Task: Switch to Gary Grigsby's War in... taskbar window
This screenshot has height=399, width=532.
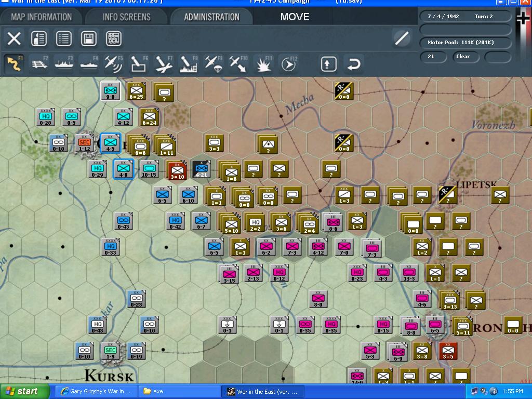Action: 96,392
